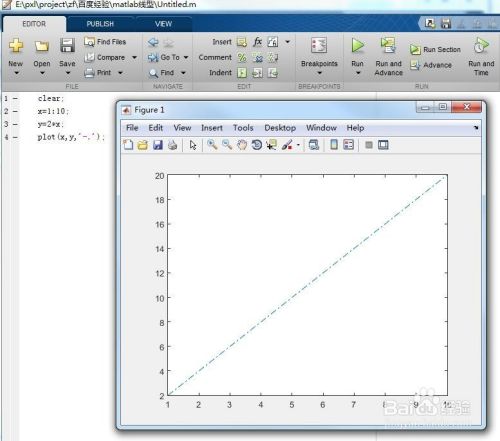
Task: Click Save Figure icon in Figure toolbar
Action: click(x=158, y=145)
